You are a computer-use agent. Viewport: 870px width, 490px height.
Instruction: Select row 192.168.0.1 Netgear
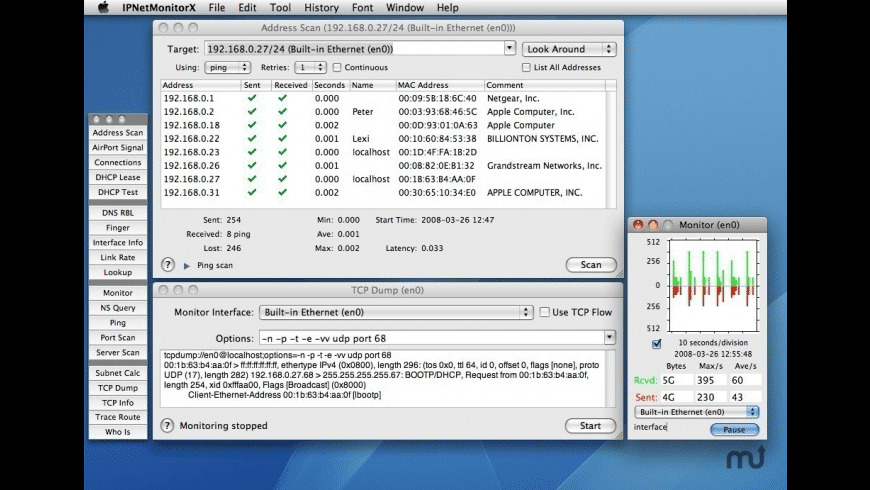point(383,98)
